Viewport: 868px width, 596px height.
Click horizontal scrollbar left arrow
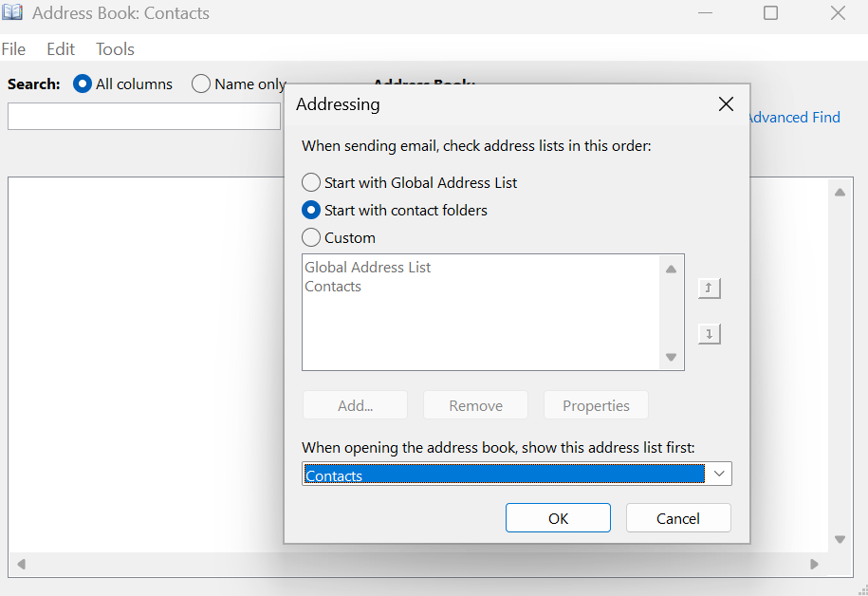point(21,564)
